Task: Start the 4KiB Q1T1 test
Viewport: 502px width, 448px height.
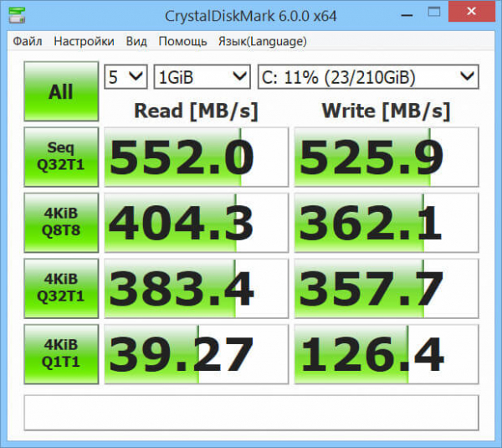Action: (61, 354)
